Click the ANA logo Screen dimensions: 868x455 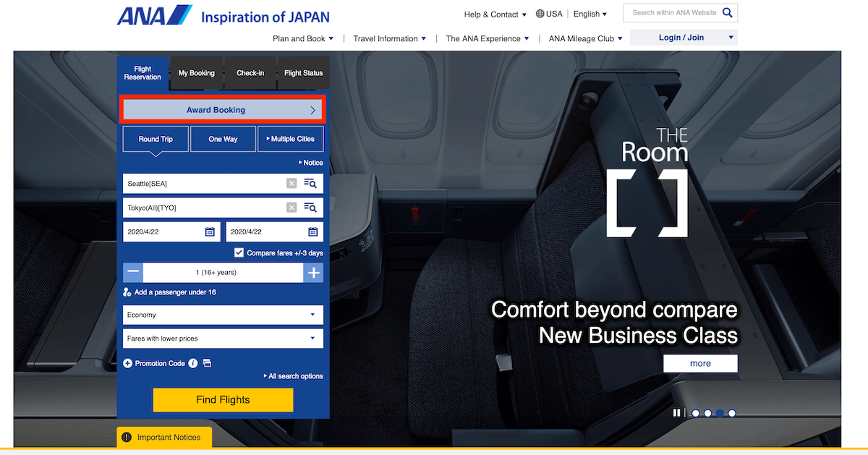click(155, 15)
